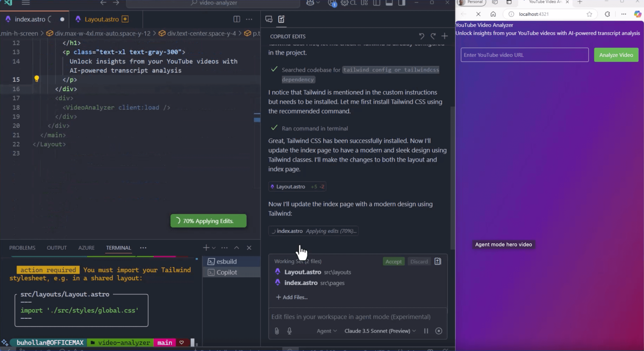
Task: View all edits diff icon
Action: [438, 261]
